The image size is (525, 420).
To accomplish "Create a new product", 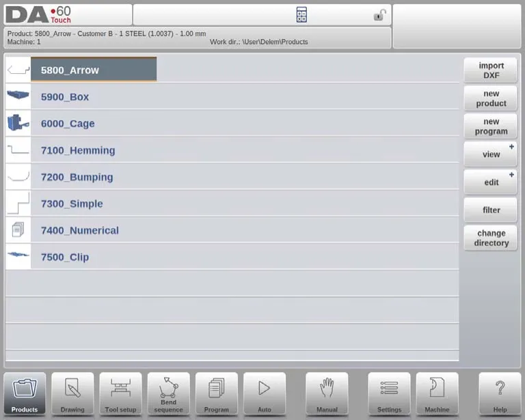I will pos(490,98).
